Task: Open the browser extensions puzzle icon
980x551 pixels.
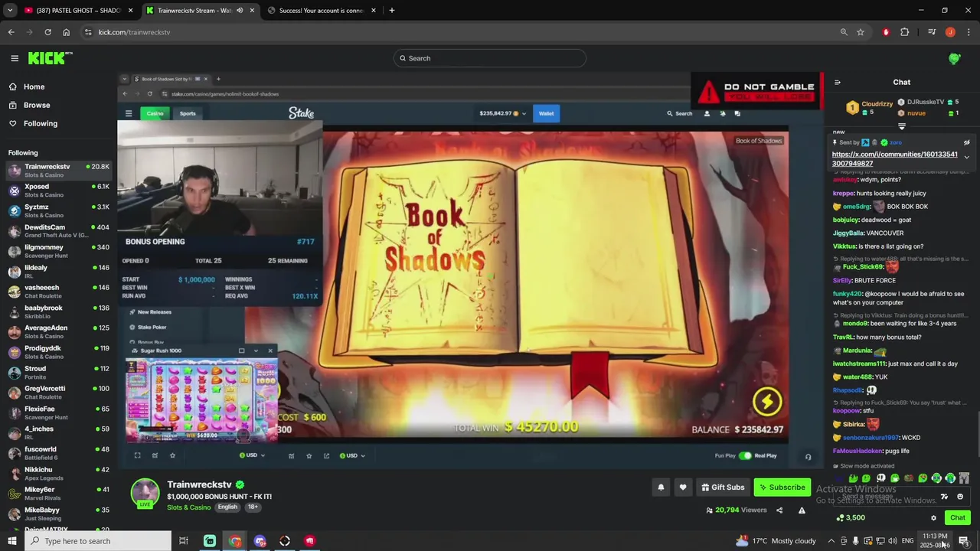Action: [x=905, y=32]
